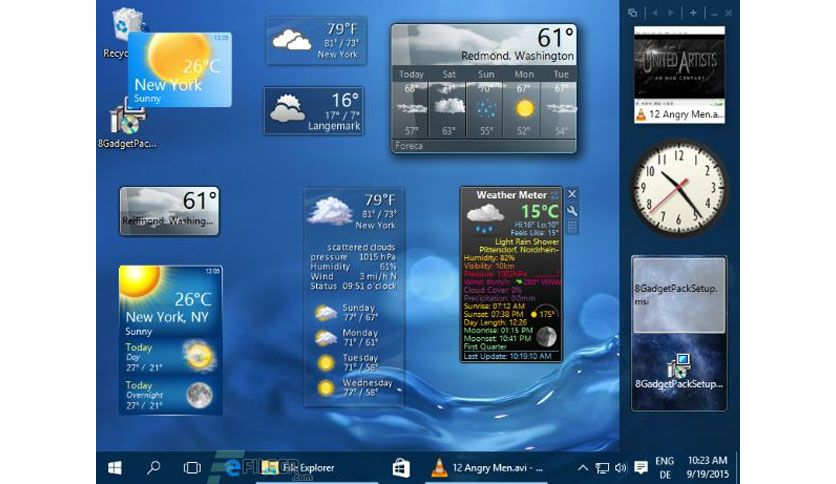Go to next sidebar page arrow

pyautogui.click(x=671, y=13)
